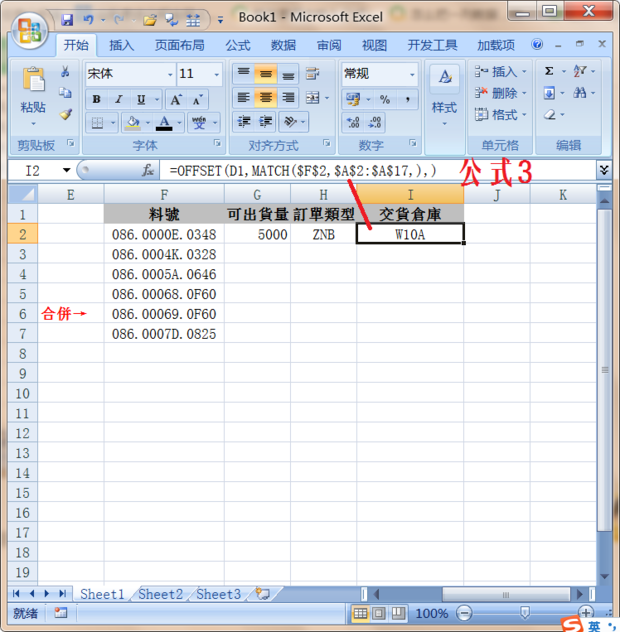Open fill color dropdown arrow

point(148,123)
